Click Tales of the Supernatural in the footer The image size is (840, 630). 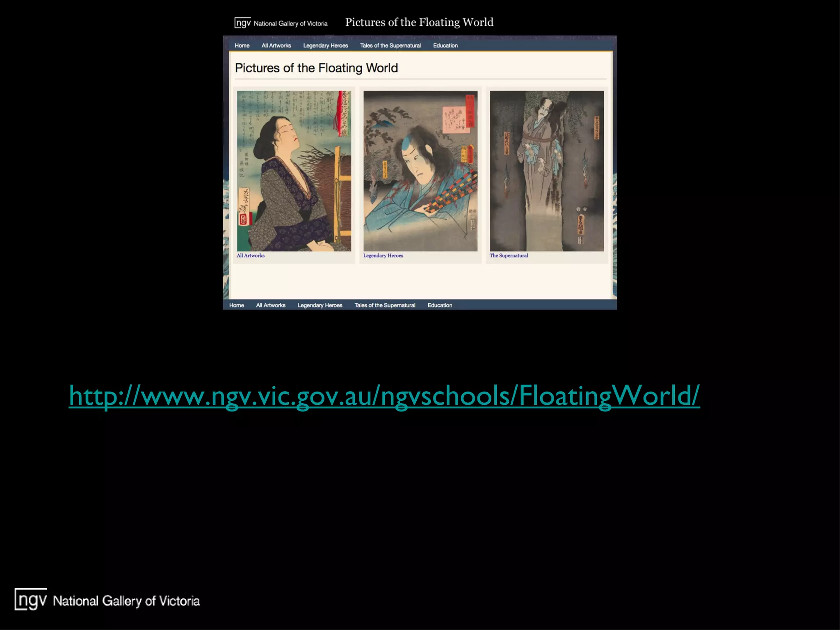tap(385, 305)
